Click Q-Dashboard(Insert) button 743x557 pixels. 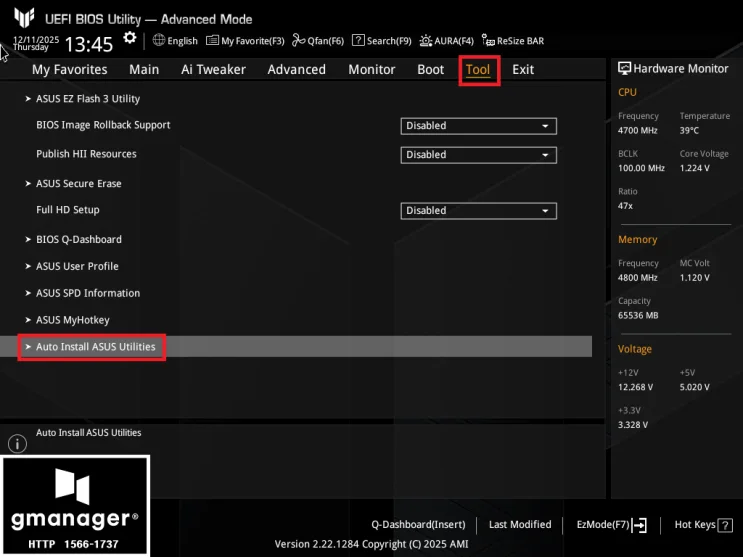[418, 525]
